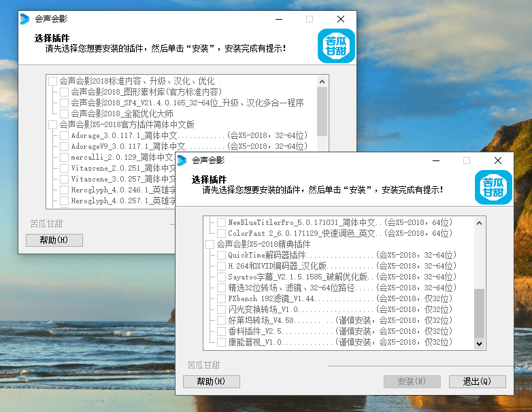Tick 闪光变换转场_V1.0 checkbox
Viewport: 532px width, 412px height.
(222, 309)
